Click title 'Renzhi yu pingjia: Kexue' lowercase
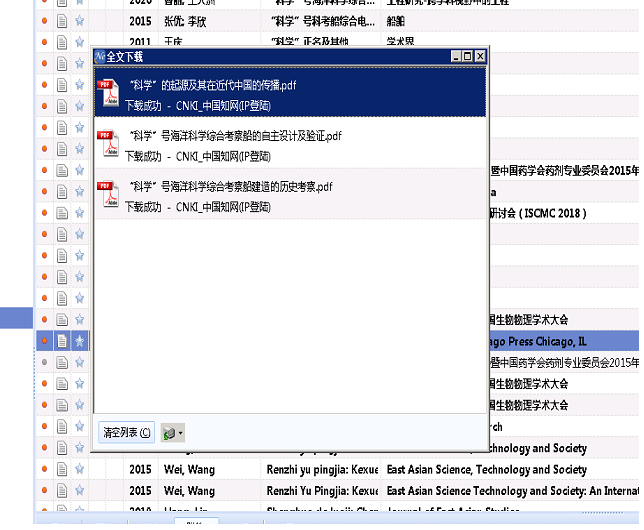The height and width of the screenshot is (530, 644). pos(322,470)
